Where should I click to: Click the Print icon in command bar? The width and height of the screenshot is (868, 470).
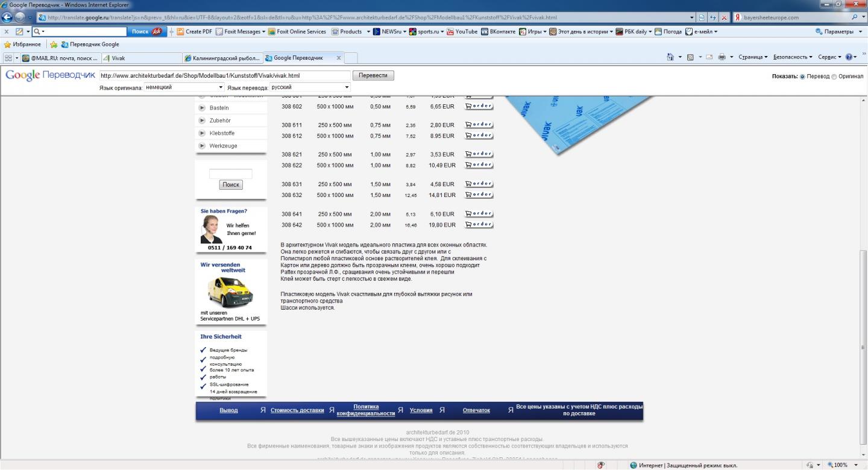722,57
